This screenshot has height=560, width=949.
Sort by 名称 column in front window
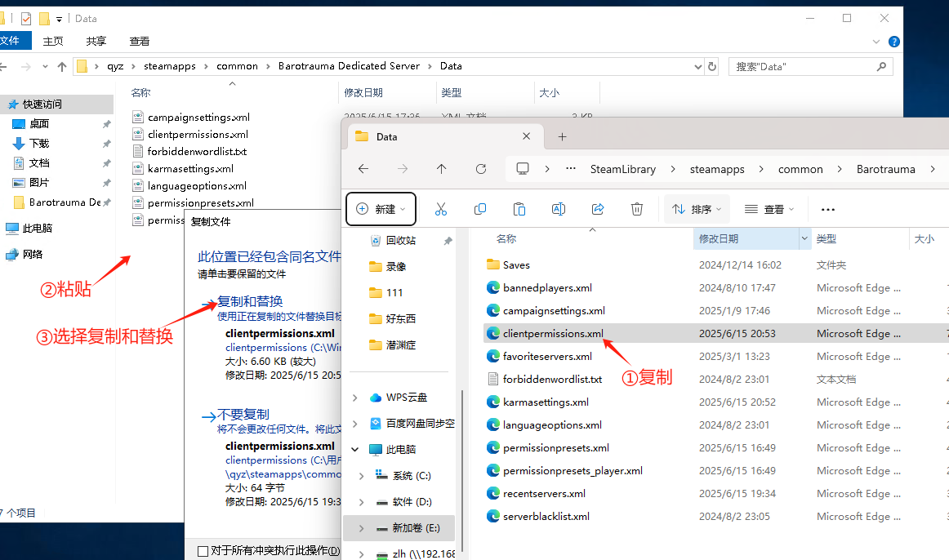click(x=506, y=239)
